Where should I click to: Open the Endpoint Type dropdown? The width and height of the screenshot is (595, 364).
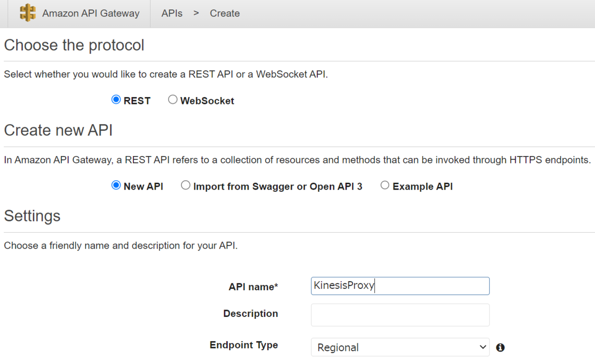[400, 347]
